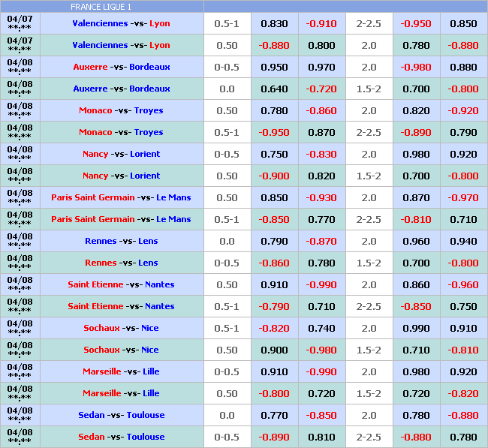488x448 pixels.
Task: Pick the 0.970 odds in Auxerre vs Bordeaux
Action: pyautogui.click(x=321, y=67)
